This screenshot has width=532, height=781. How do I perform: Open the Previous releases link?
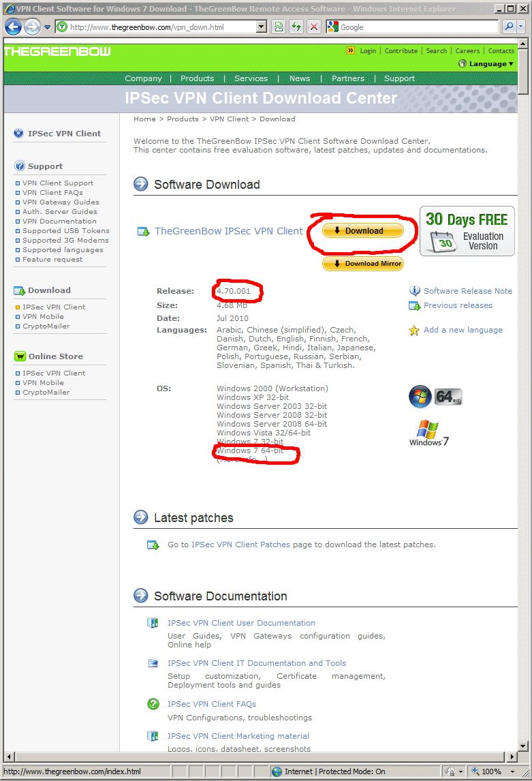(x=458, y=305)
